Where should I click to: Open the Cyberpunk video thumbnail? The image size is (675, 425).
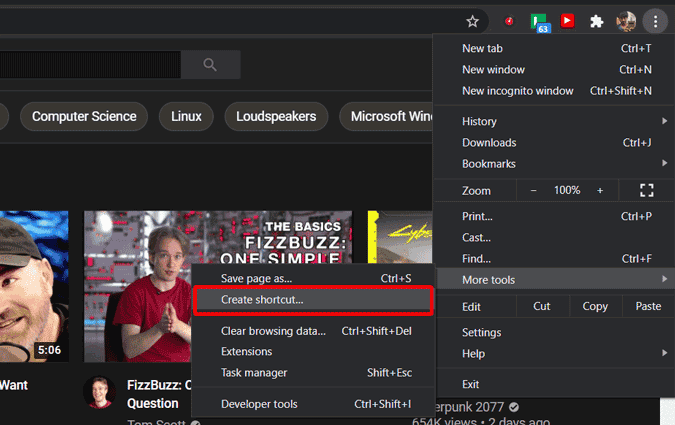click(400, 237)
